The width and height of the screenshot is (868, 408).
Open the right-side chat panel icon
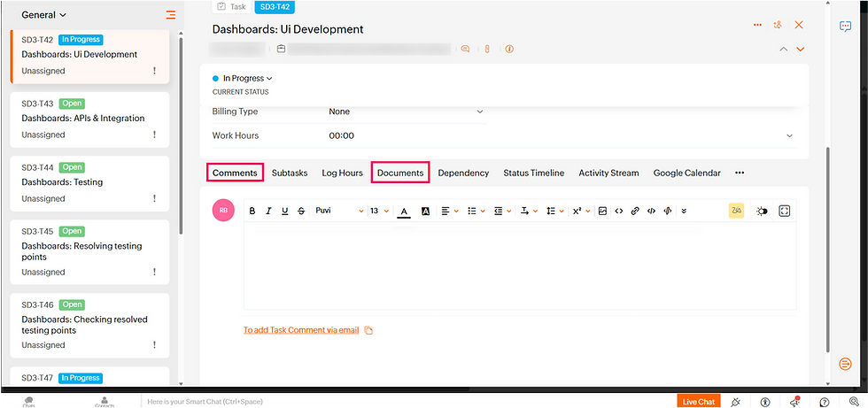pos(845,26)
